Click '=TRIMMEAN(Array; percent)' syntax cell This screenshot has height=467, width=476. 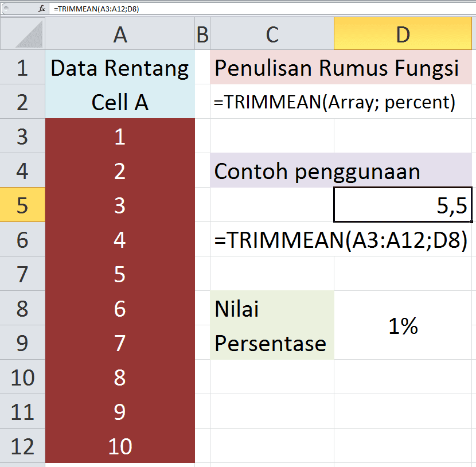(341, 102)
